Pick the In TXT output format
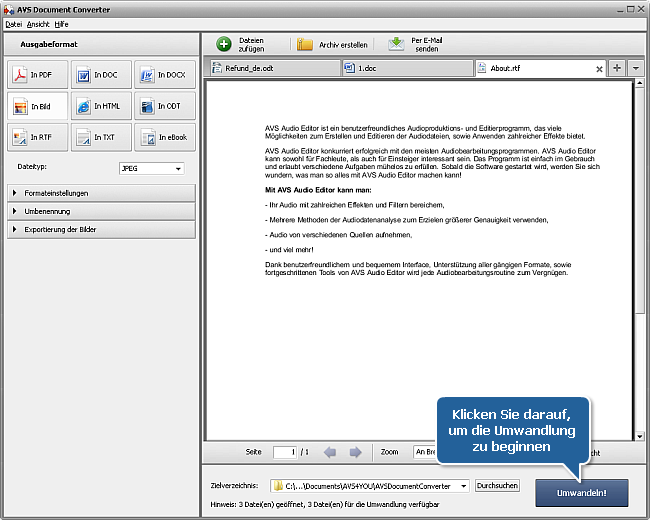The height and width of the screenshot is (520, 650). [101, 137]
